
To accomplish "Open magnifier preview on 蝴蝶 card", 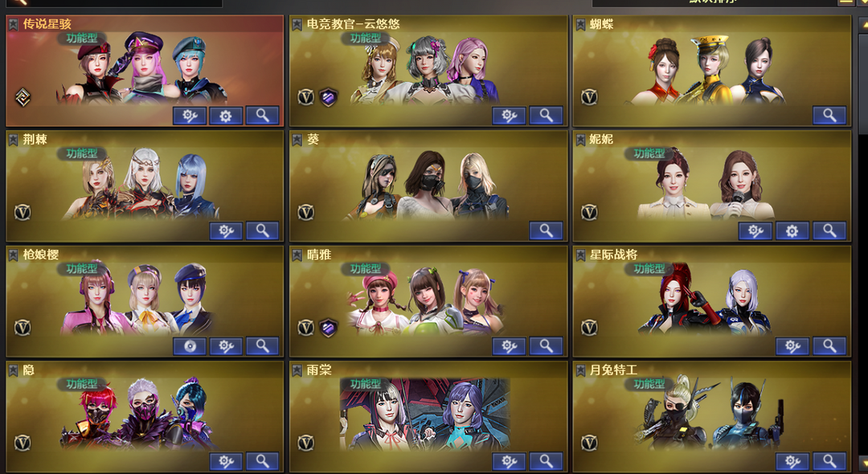I will [x=829, y=116].
